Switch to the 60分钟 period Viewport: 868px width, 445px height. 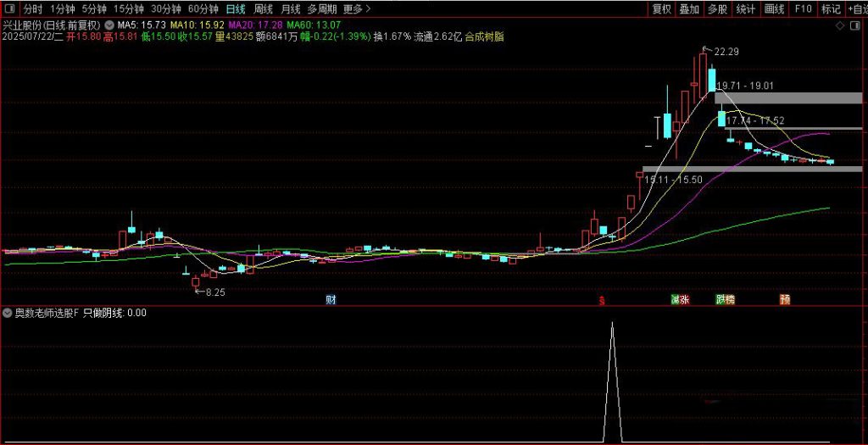coord(203,9)
